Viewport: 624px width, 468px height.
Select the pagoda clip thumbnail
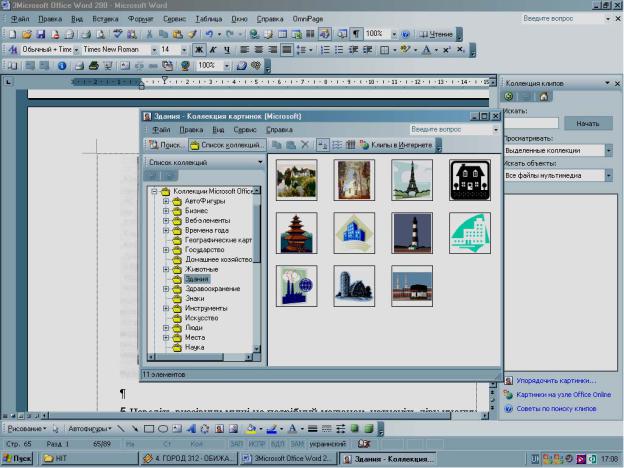(296, 233)
